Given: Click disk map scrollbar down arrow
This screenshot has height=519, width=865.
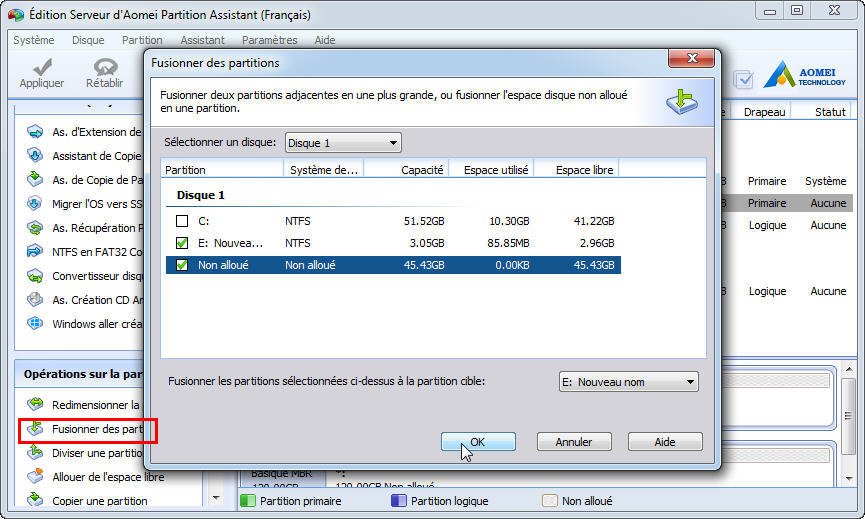Looking at the screenshot, I should (x=849, y=479).
